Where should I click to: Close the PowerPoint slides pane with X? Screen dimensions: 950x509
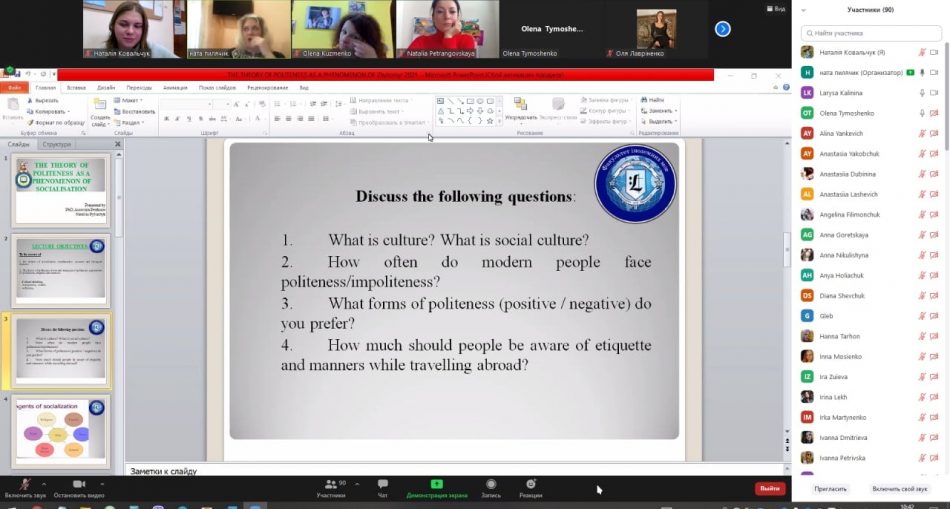(x=117, y=144)
